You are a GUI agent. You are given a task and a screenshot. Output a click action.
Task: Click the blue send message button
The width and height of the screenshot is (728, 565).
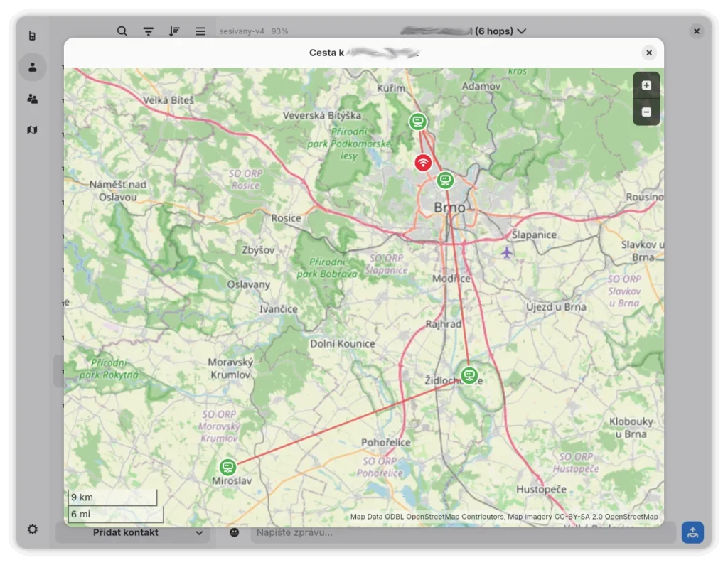(x=692, y=532)
